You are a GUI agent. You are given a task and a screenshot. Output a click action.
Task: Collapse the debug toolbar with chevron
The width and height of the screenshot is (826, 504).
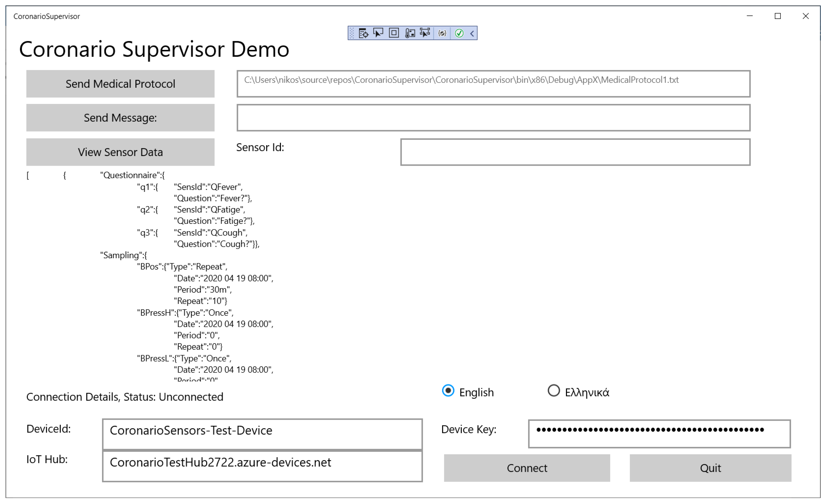click(x=472, y=33)
